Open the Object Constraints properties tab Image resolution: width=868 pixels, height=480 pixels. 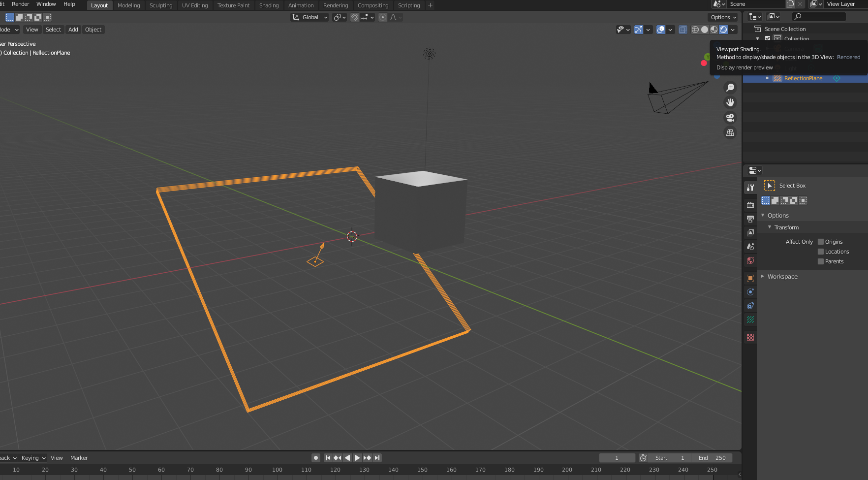coord(750,305)
